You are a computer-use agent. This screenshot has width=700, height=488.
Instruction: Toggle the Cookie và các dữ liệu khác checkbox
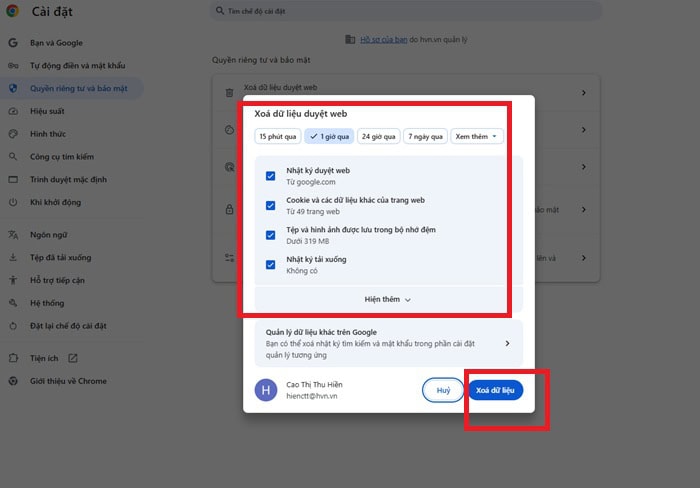click(x=271, y=206)
